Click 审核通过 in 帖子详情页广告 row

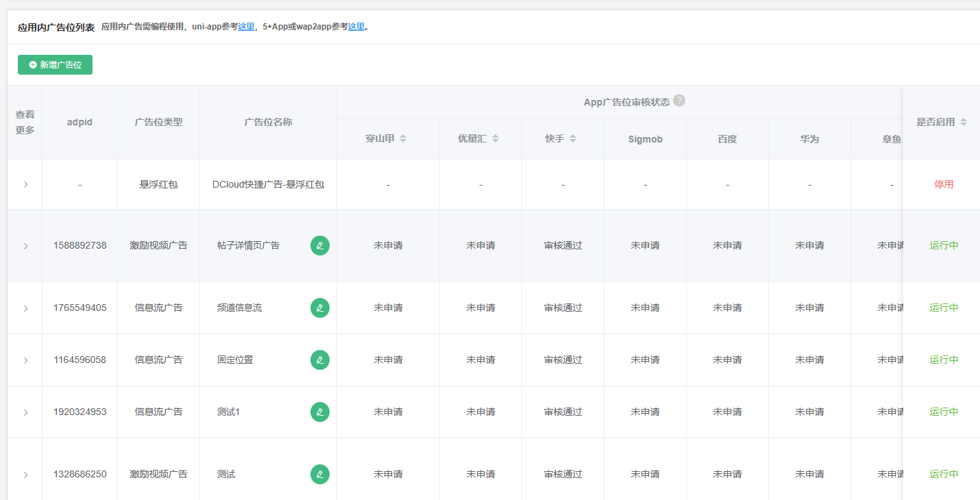pos(563,245)
